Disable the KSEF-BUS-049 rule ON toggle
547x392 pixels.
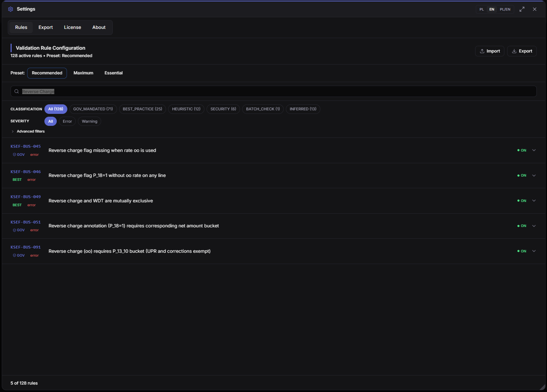(522, 201)
